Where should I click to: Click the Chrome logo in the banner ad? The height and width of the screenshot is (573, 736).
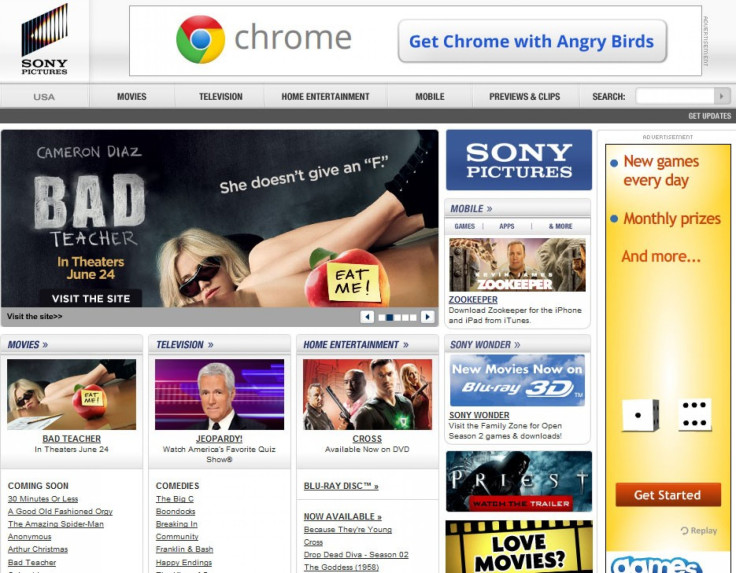point(200,39)
